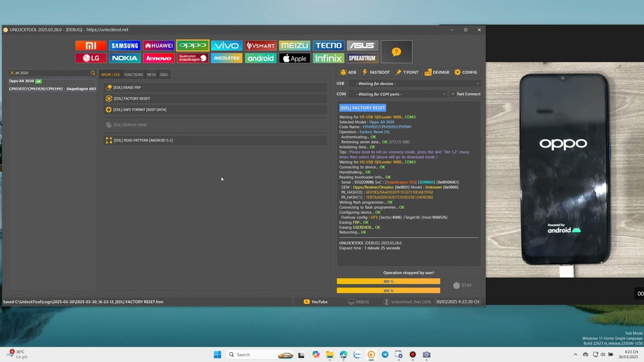
Task: Select the Qualcomm Snapdragon logo
Action: point(193,58)
